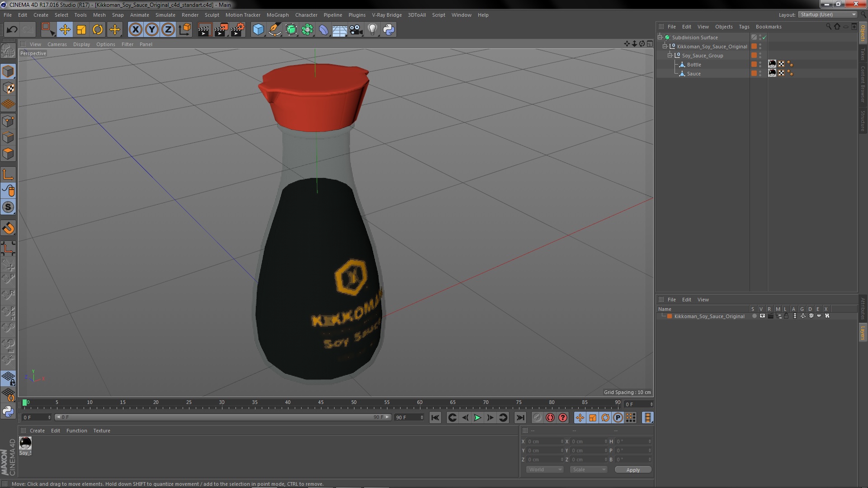The width and height of the screenshot is (868, 488).
Task: Click Render to Picture Viewer icon
Action: point(221,30)
